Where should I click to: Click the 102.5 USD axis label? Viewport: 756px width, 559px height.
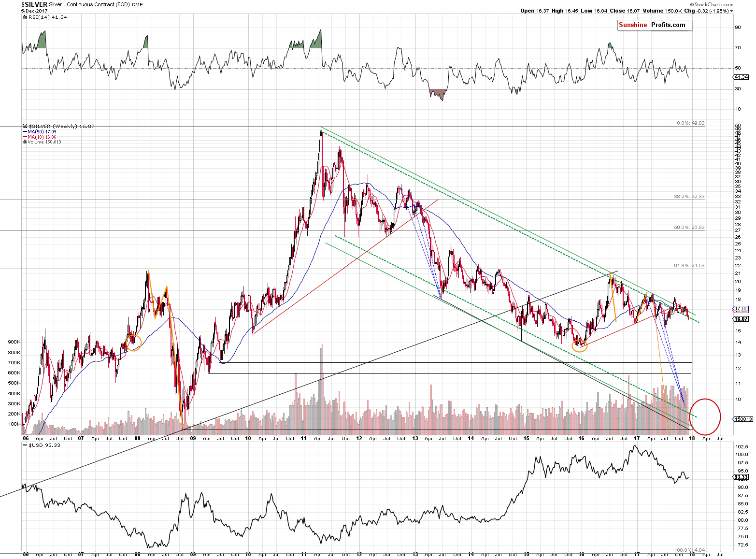[x=742, y=446]
